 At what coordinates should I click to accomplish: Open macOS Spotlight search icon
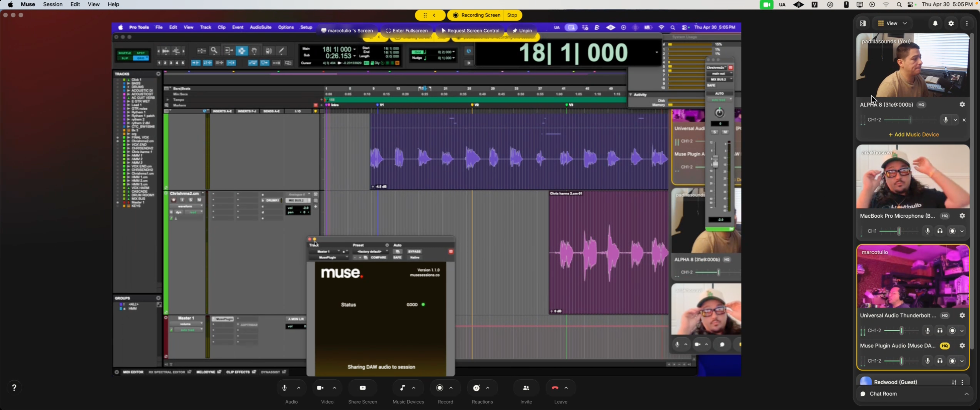click(899, 4)
